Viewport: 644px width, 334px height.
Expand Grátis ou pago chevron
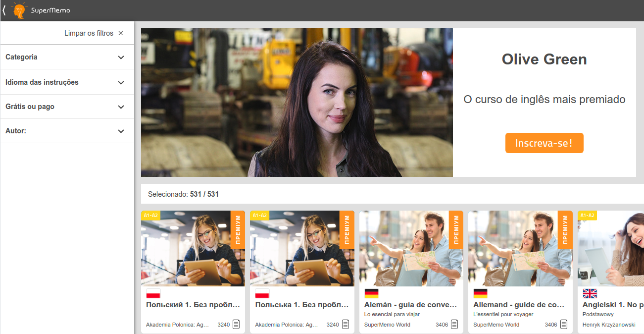[x=121, y=107]
